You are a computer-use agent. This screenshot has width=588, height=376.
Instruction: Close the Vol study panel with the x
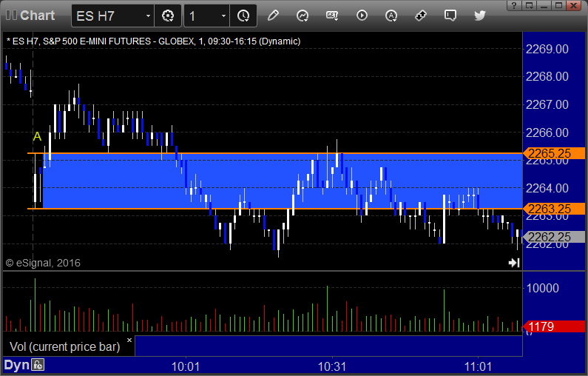click(129, 340)
